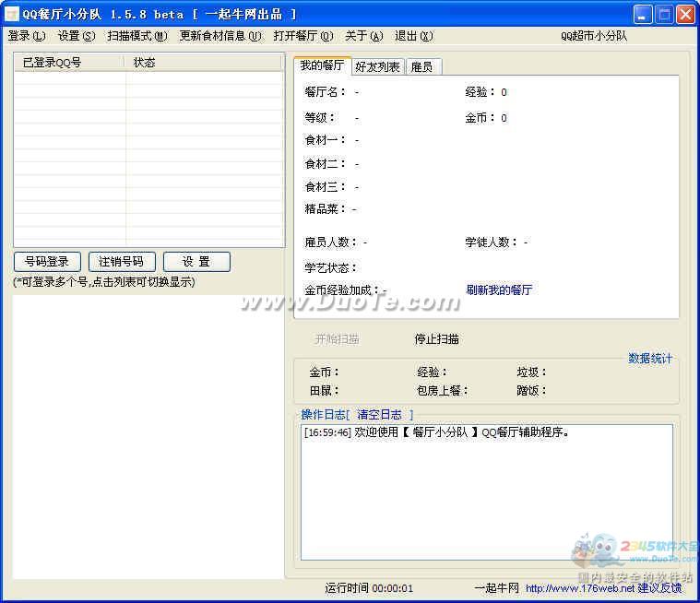Viewport: 700px width, 603px height.
Task: Click the 注销号码 button
Action: pos(122,262)
